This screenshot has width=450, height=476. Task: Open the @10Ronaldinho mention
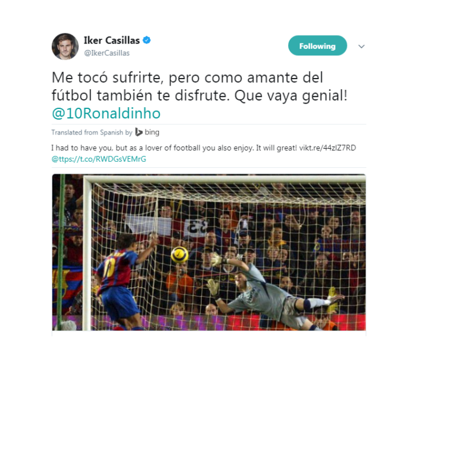(106, 113)
